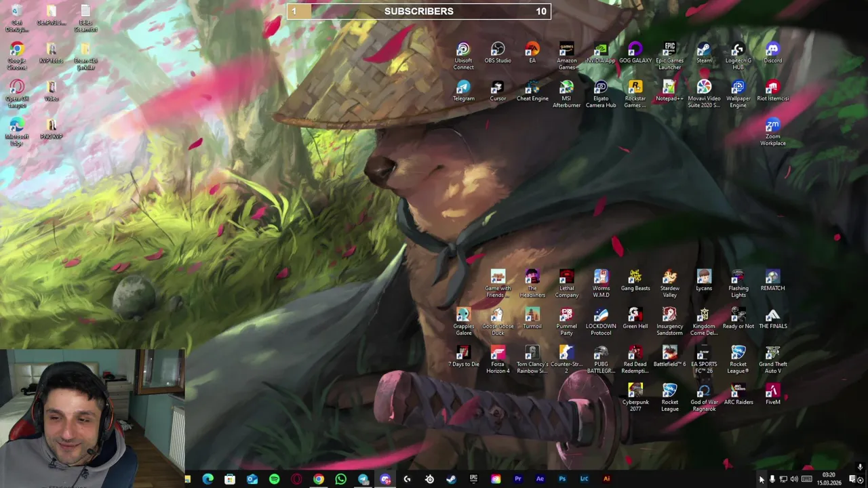Select the Counter-Strike 2 desktop icon
This screenshot has height=488, width=868.
pos(566,359)
